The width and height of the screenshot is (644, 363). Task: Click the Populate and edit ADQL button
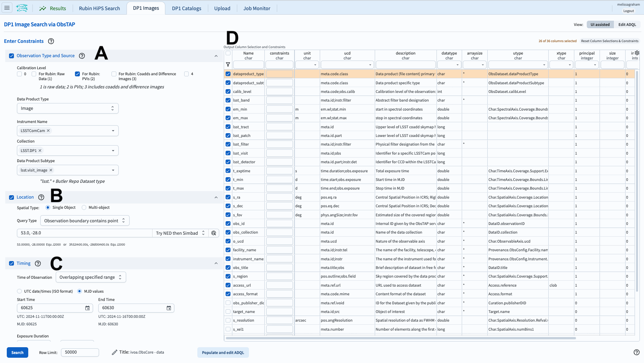(x=223, y=352)
